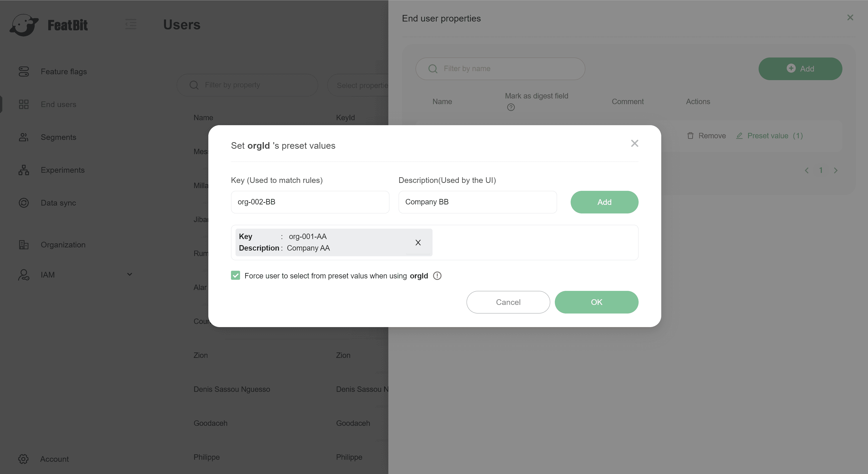Uncheck Force user to select preset checkbox
Screen dimensions: 868x474
point(236,275)
